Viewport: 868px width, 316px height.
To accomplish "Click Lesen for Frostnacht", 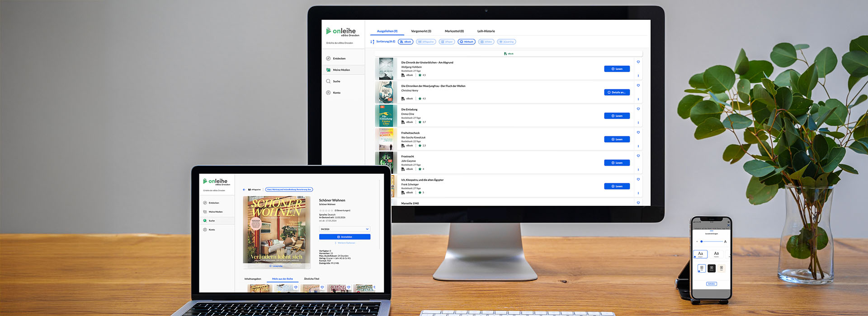I will point(617,163).
